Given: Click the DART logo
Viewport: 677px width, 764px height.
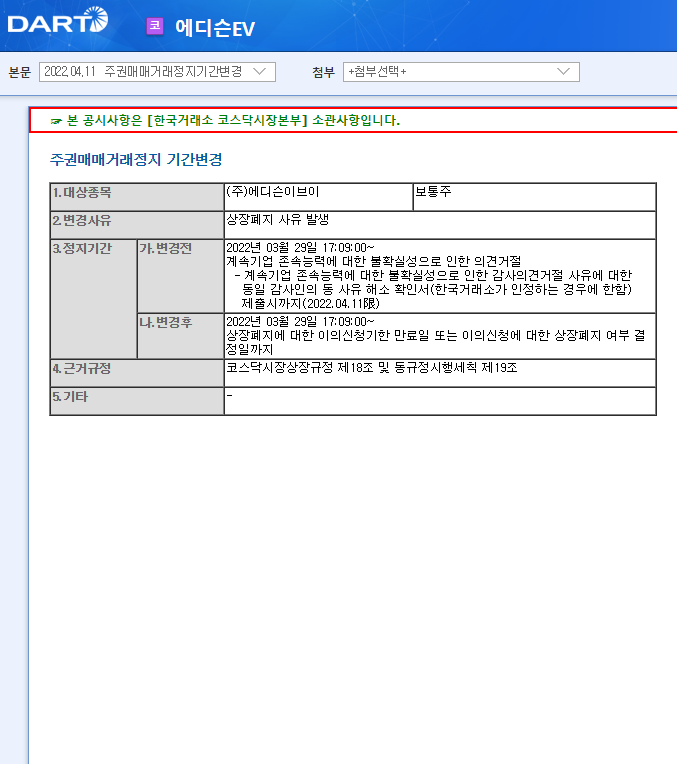Looking at the screenshot, I should (x=58, y=20).
